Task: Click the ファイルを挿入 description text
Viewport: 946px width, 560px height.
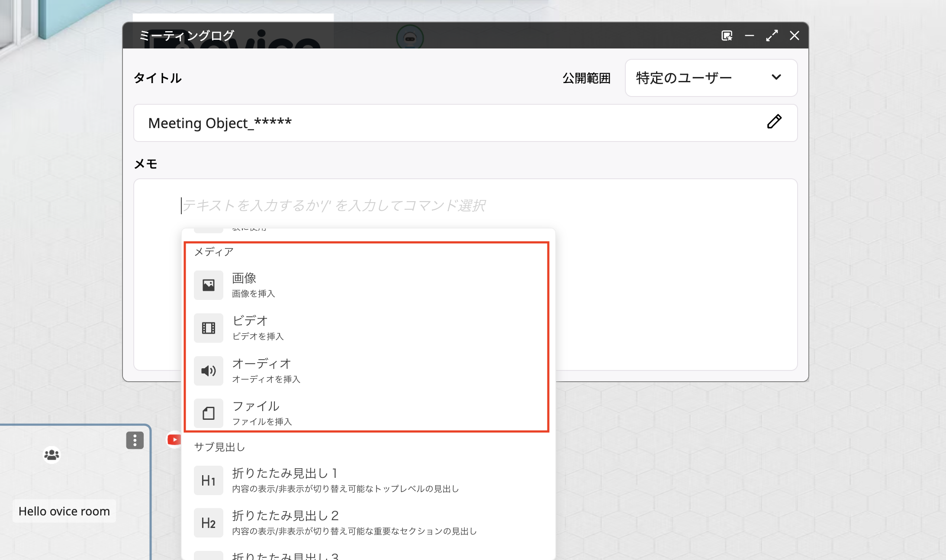Action: [x=262, y=422]
